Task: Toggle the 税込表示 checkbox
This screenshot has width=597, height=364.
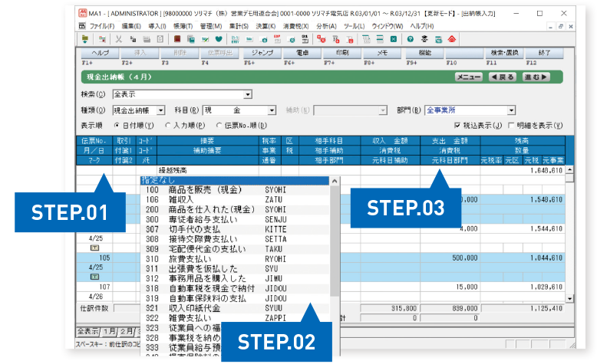Action: point(458,125)
